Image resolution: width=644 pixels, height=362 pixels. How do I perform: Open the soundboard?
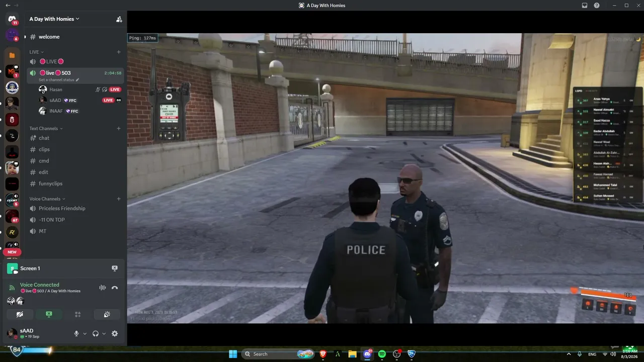tap(107, 314)
